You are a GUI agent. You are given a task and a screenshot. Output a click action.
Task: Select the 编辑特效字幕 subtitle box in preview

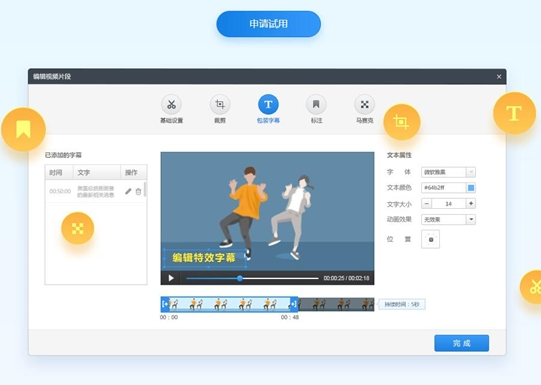204,258
